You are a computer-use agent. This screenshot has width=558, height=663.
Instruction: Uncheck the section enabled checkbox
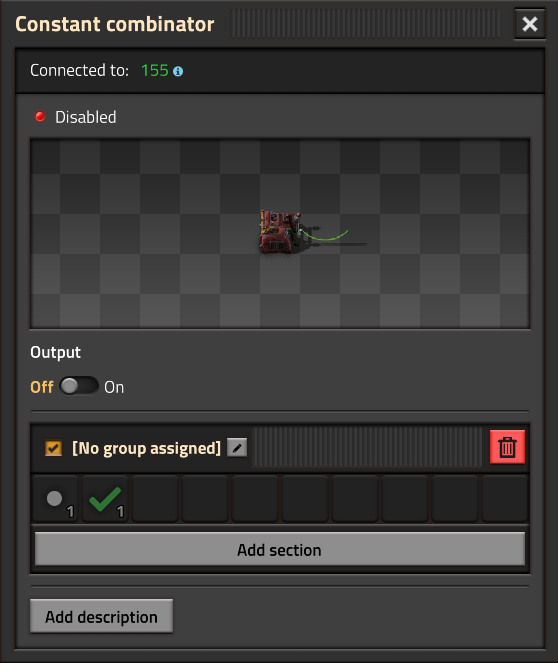pos(53,448)
